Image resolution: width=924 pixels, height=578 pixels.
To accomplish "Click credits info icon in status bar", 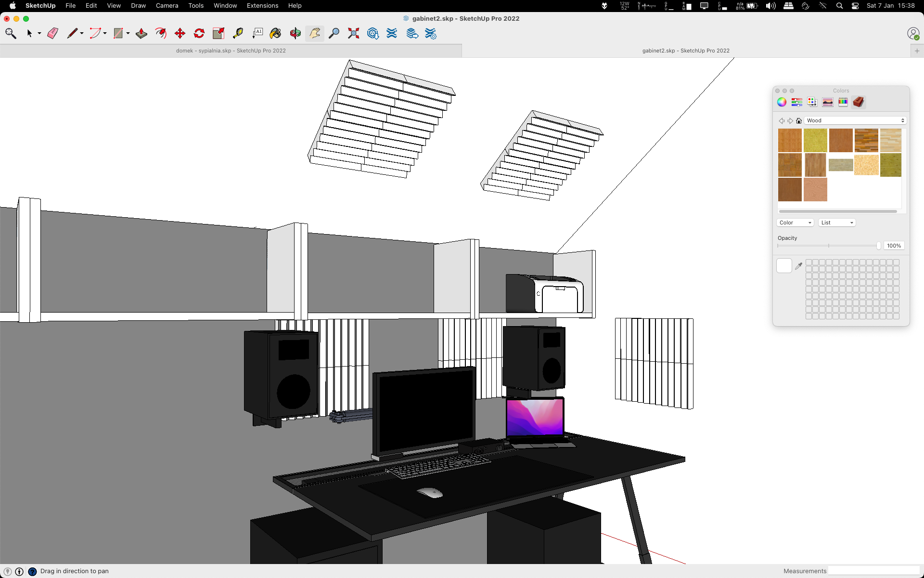I will click(19, 571).
